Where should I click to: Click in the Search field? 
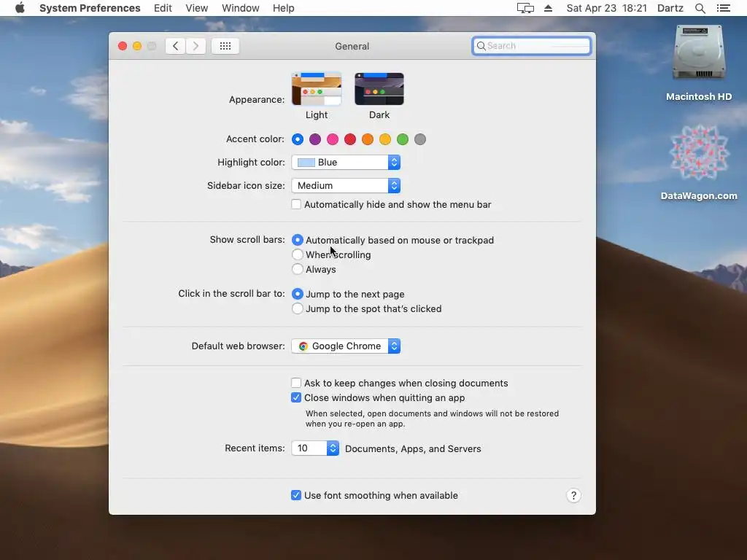pyautogui.click(x=532, y=46)
